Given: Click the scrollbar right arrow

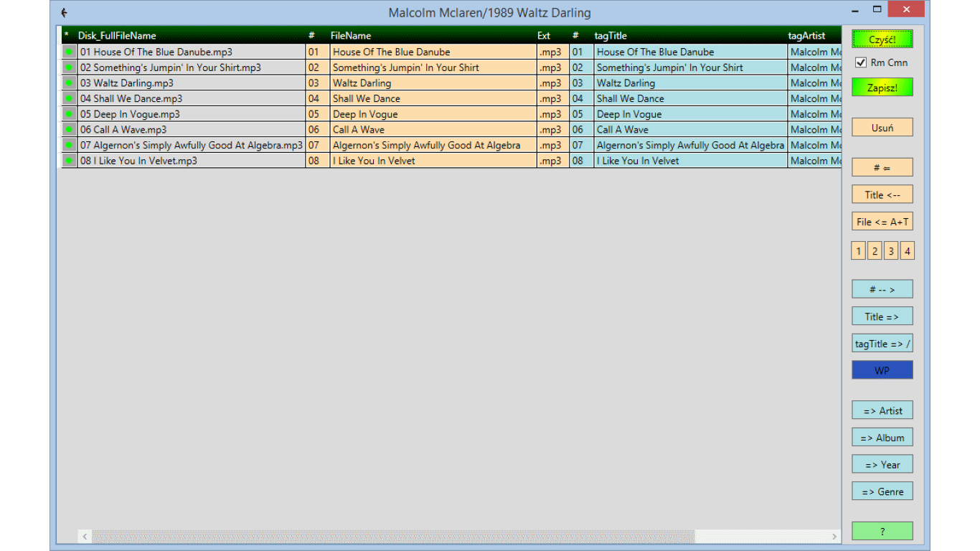Looking at the screenshot, I should [834, 537].
